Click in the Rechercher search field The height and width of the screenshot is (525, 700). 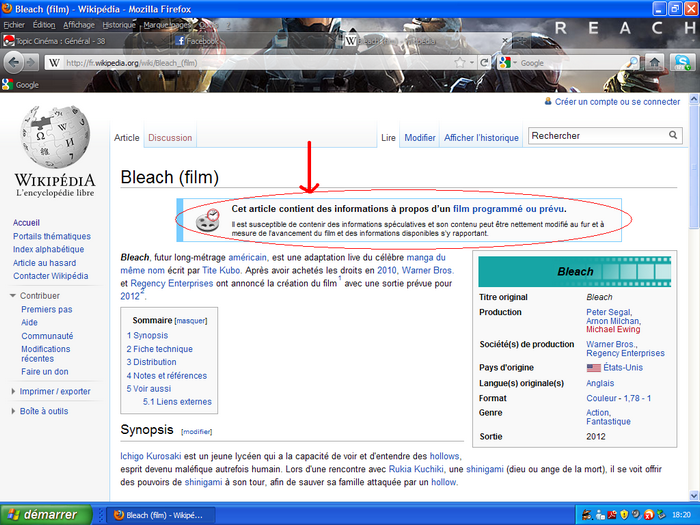coord(598,135)
